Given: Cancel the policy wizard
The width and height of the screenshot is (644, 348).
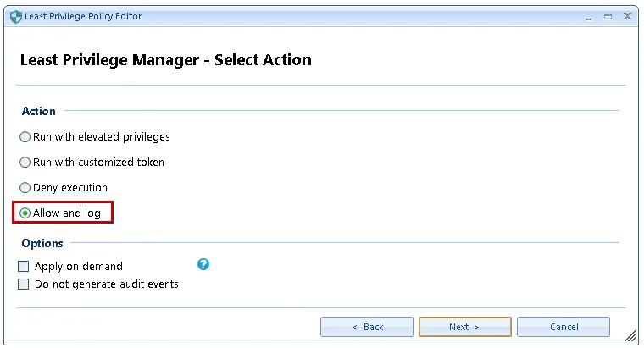Looking at the screenshot, I should 563,327.
